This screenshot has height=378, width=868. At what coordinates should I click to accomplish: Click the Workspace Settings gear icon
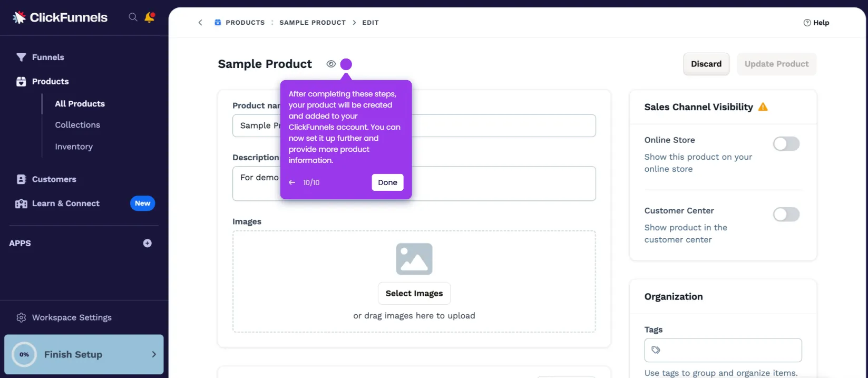click(21, 317)
